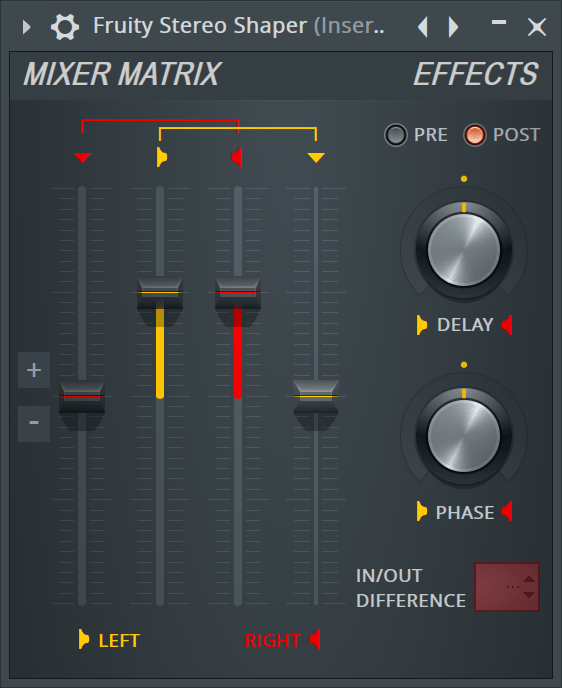562x688 pixels.
Task: Click the yellow center dot above PHASE knob
Action: [x=464, y=365]
